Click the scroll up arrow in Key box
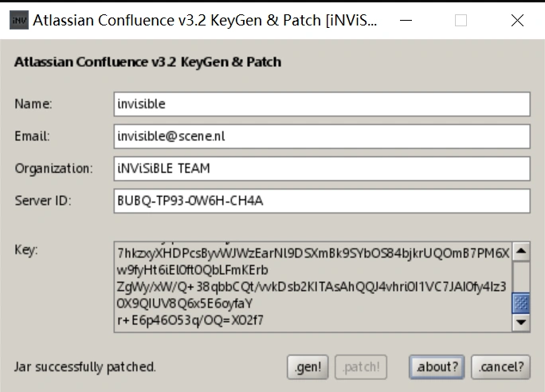 click(x=521, y=252)
